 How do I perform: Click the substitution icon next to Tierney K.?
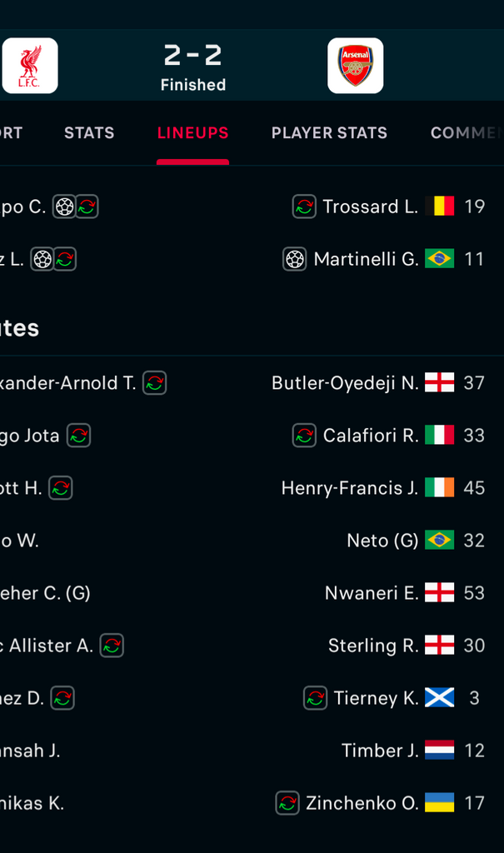coord(315,698)
